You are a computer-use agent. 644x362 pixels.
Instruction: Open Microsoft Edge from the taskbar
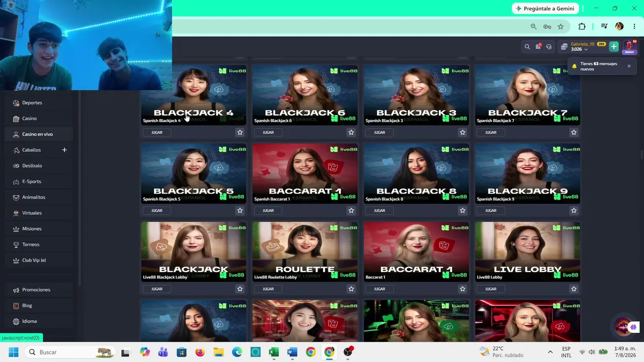(x=237, y=352)
